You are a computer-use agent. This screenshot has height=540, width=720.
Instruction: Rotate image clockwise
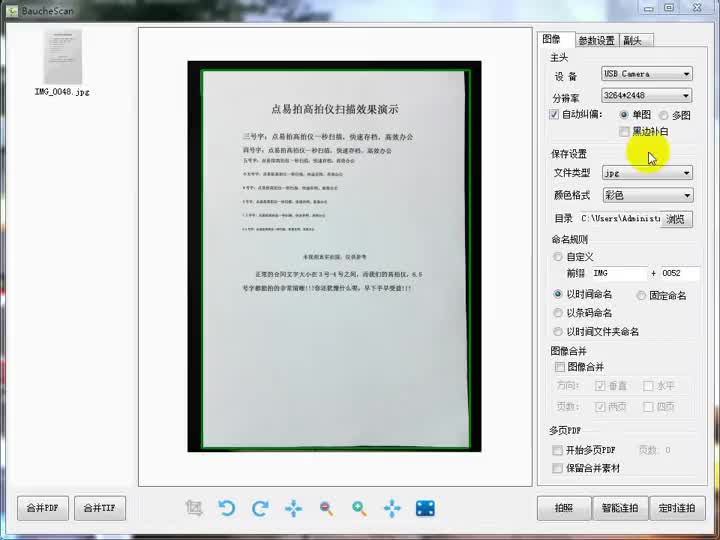tap(260, 508)
